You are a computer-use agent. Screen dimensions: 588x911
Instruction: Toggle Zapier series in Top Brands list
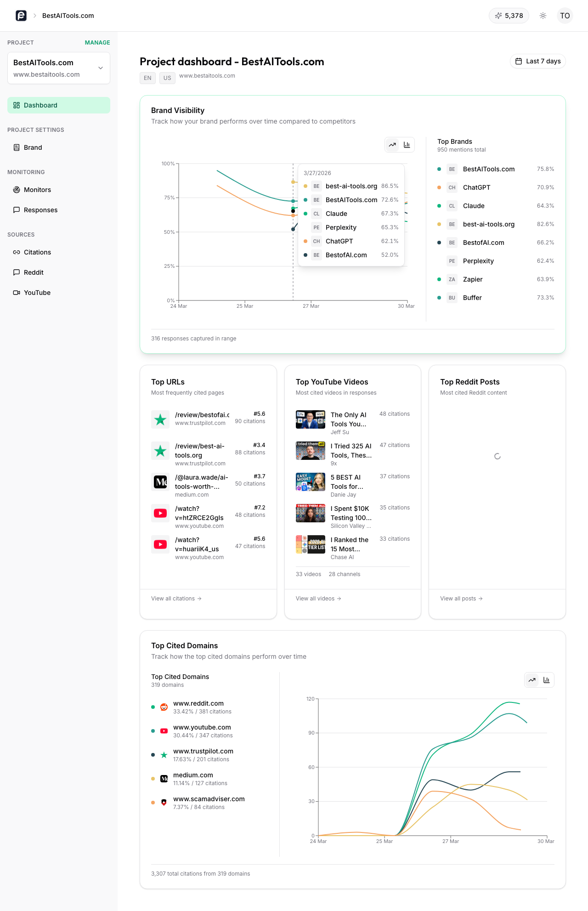coord(496,279)
